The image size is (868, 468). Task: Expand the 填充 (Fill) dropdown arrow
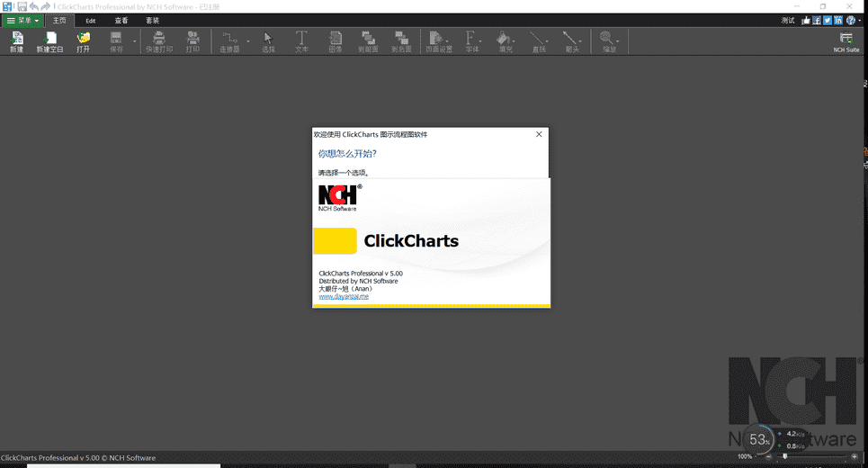click(x=514, y=41)
